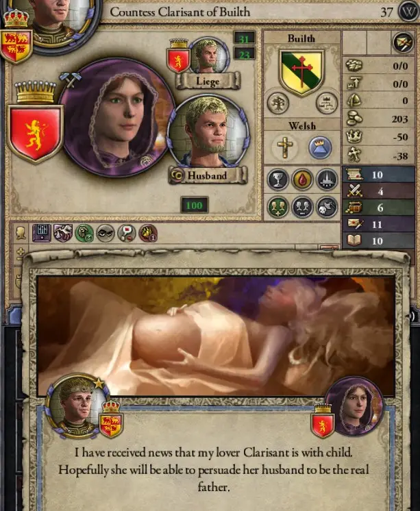Click Clarisant's small portrait in event window

354,407
